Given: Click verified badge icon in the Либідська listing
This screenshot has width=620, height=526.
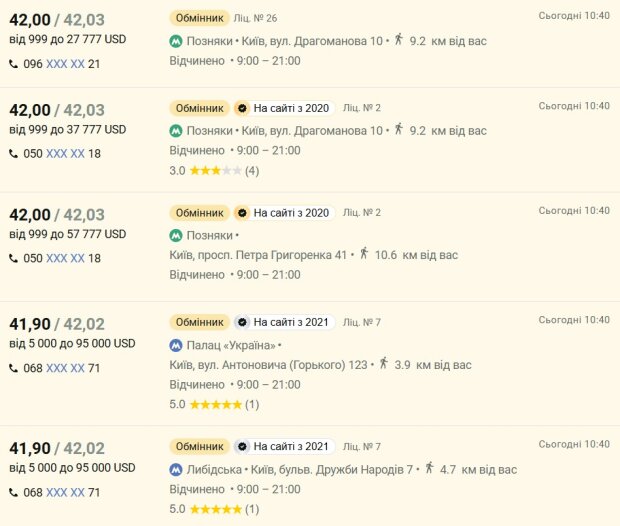Looking at the screenshot, I should pyautogui.click(x=241, y=446).
